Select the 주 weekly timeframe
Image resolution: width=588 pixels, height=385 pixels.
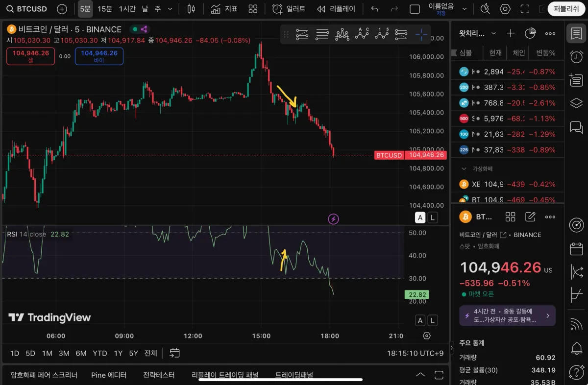coord(157,9)
